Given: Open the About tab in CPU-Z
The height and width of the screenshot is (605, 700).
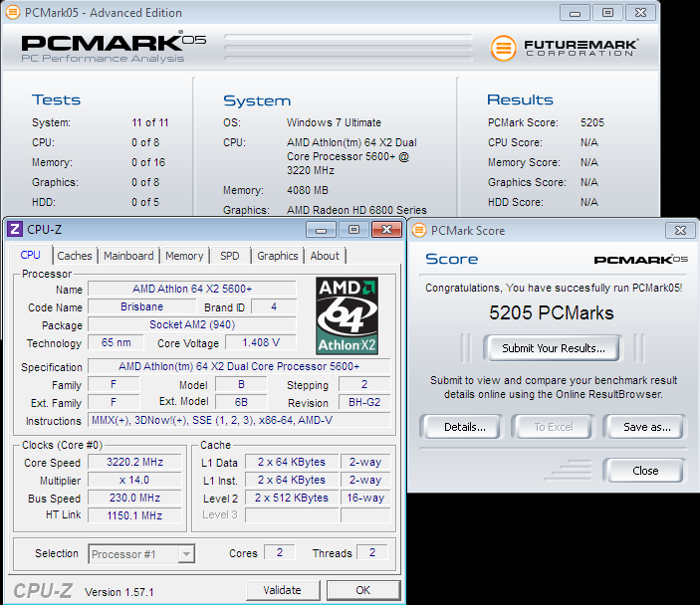Looking at the screenshot, I should (x=325, y=256).
